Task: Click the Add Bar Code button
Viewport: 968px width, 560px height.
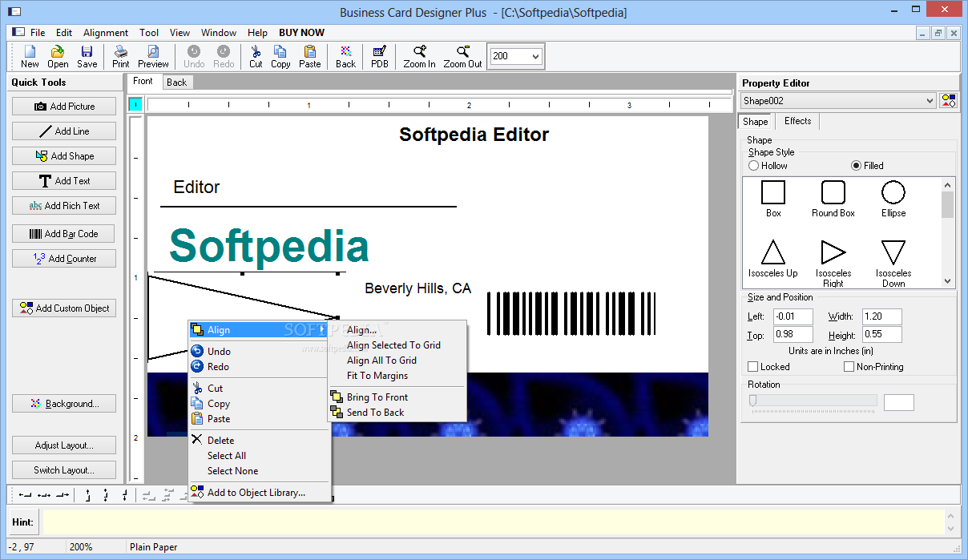Action: pos(64,234)
